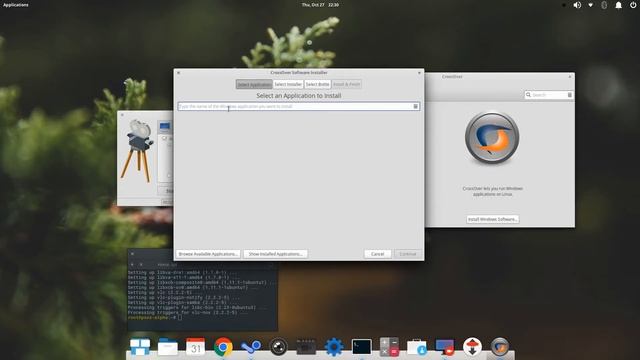The width and height of the screenshot is (640, 360).
Task: Open the red arrow download app in dock
Action: click(x=472, y=347)
